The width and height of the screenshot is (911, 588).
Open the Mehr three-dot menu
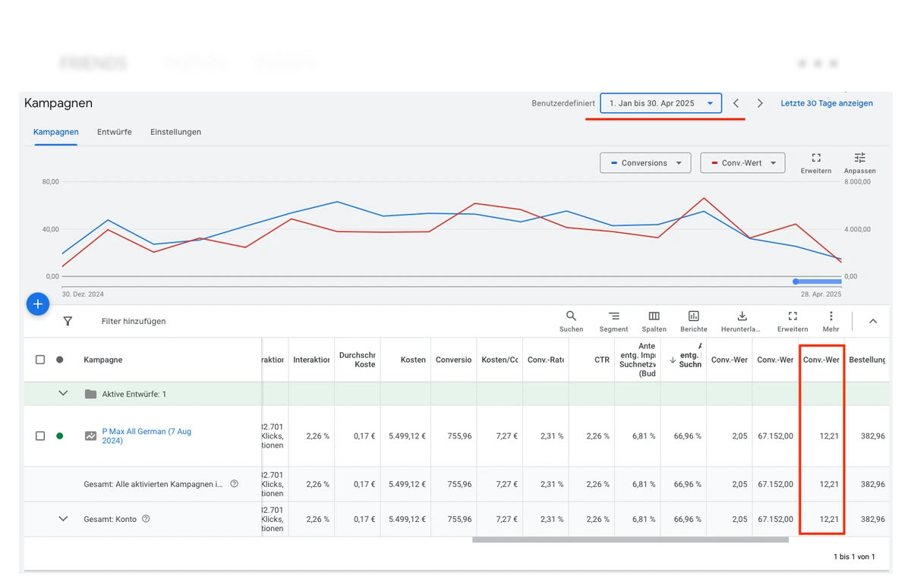click(831, 322)
